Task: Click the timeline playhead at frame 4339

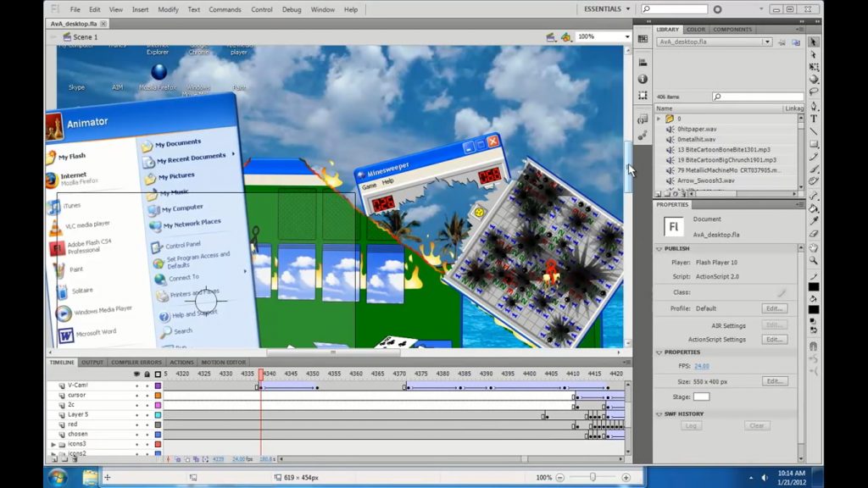Action: pos(261,374)
